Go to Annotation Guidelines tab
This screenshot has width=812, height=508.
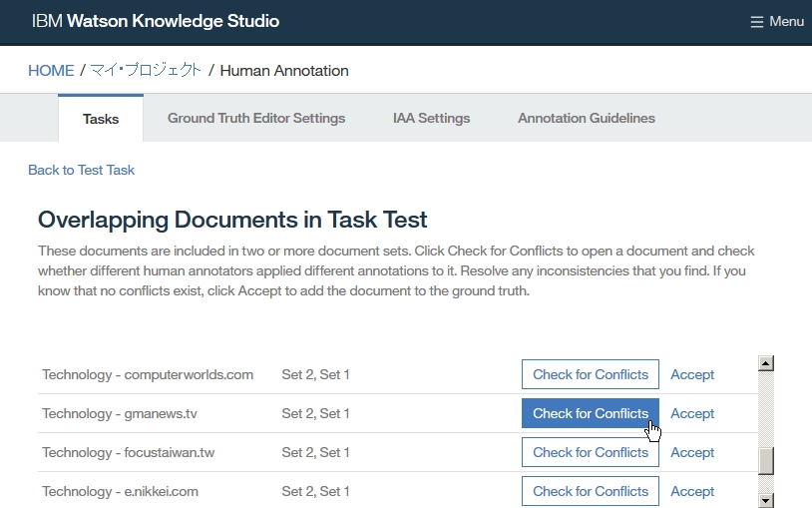point(586,118)
